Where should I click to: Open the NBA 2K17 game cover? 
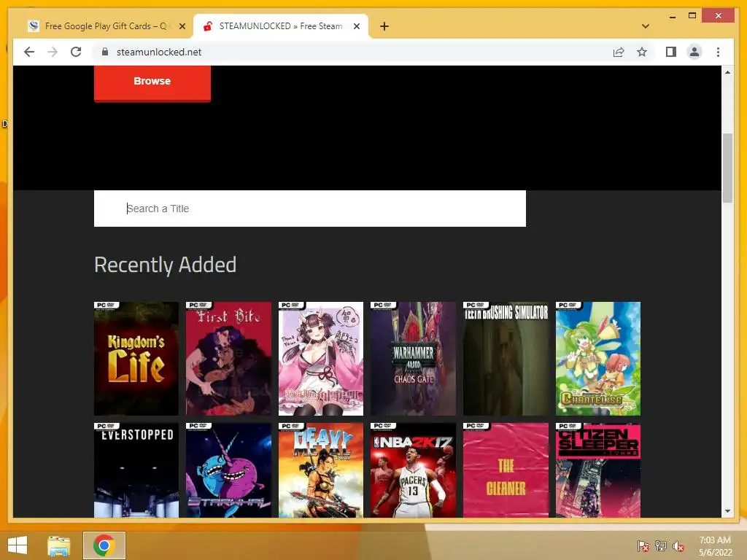tap(413, 470)
